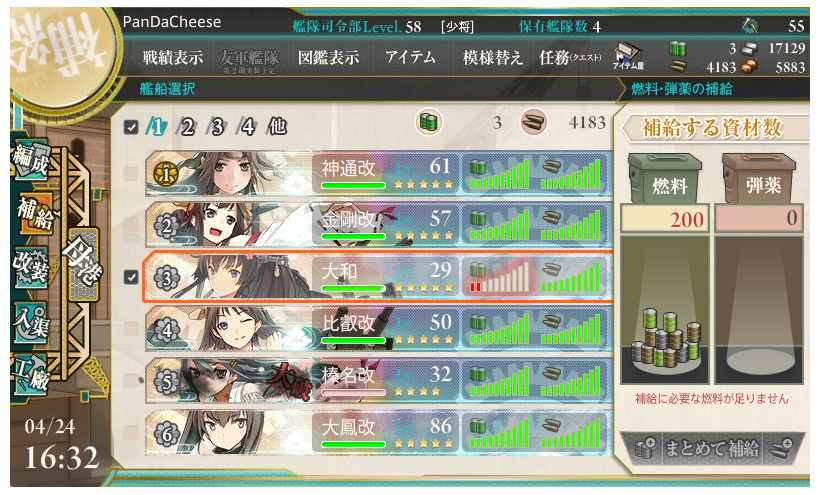Select the 補給 resupply sidebar icon
The height and width of the screenshot is (495, 819).
tap(36, 213)
